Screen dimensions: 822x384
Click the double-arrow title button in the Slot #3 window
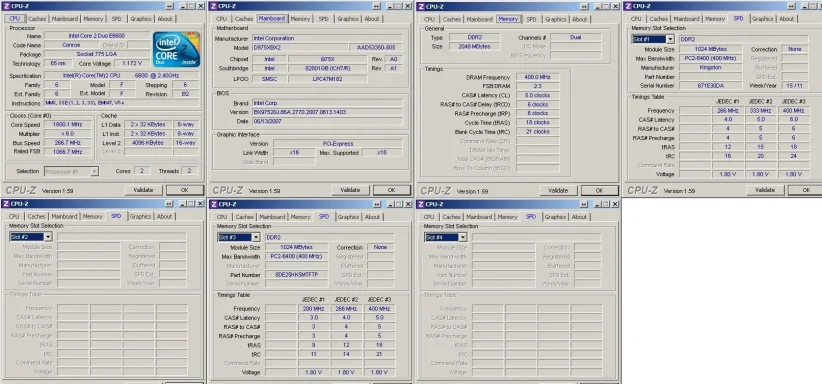(377, 204)
